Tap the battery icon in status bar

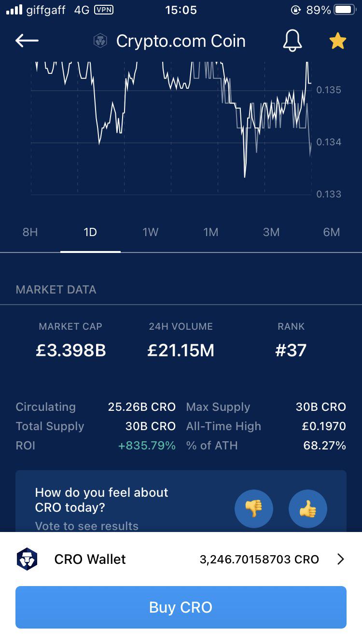pyautogui.click(x=345, y=10)
